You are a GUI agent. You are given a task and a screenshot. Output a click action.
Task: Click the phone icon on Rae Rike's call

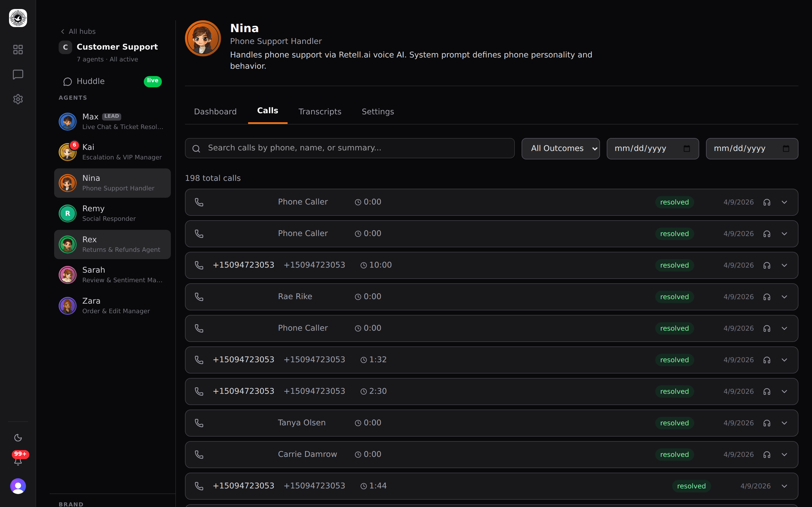click(x=199, y=297)
